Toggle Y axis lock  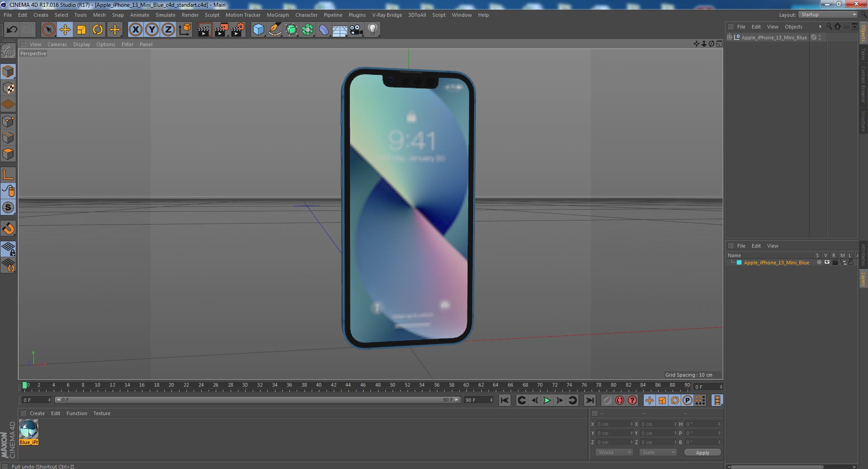pos(152,30)
